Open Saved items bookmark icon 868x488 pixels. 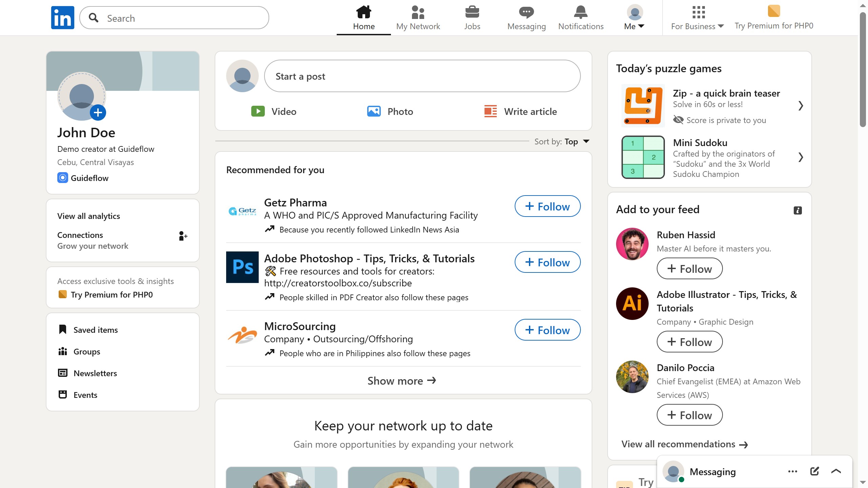62,329
